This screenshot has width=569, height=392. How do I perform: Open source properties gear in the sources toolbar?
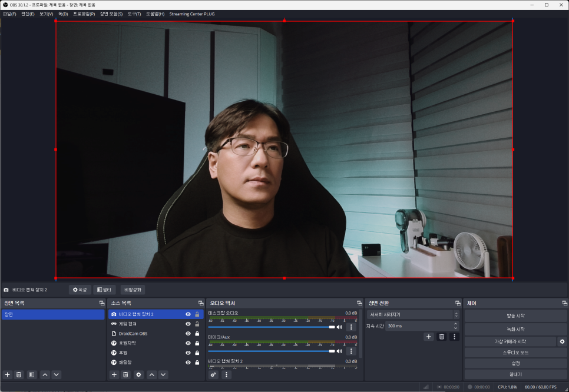(x=139, y=374)
